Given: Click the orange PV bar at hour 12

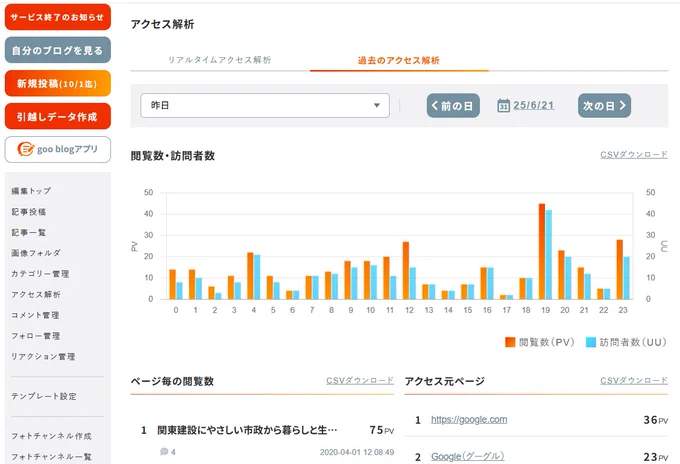Looking at the screenshot, I should click(406, 271).
